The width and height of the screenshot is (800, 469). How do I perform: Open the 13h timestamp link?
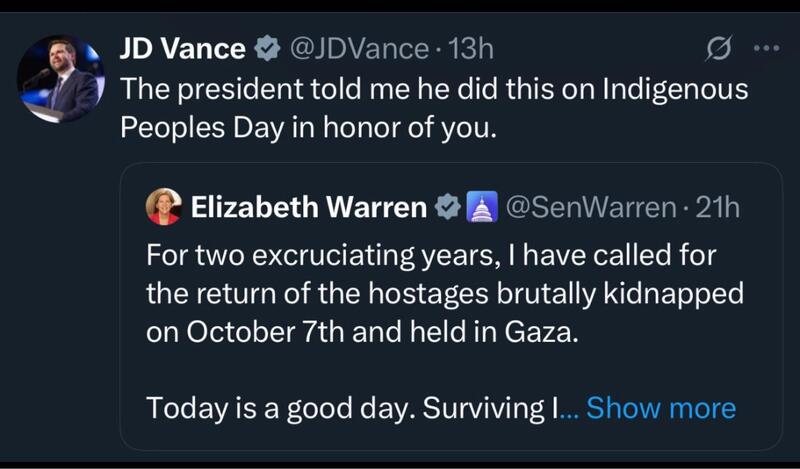click(472, 47)
